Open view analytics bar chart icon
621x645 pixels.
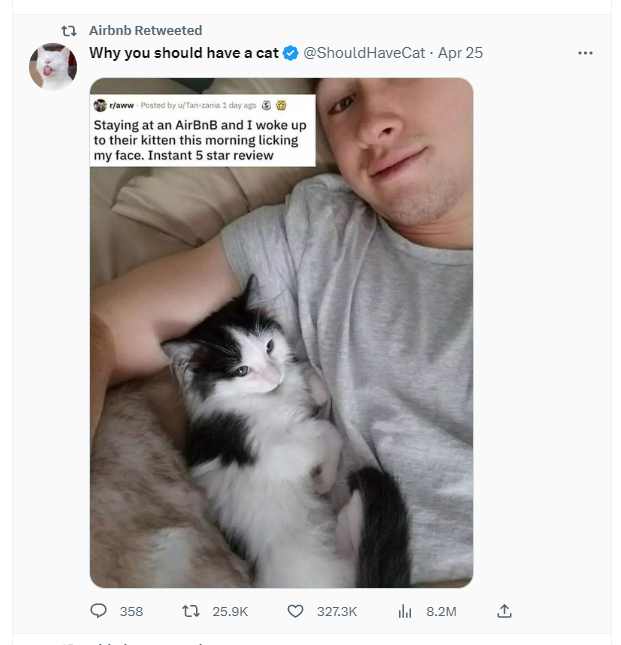click(x=405, y=611)
